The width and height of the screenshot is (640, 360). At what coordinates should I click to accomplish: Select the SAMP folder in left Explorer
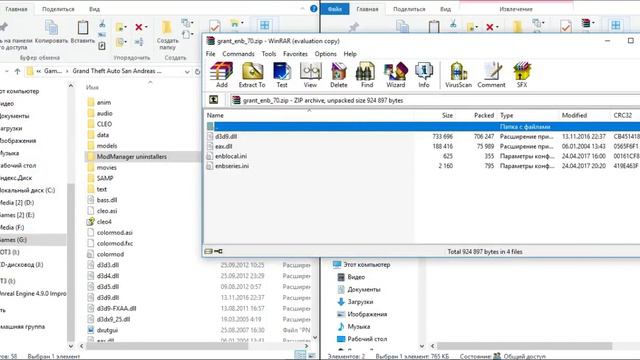point(105,178)
